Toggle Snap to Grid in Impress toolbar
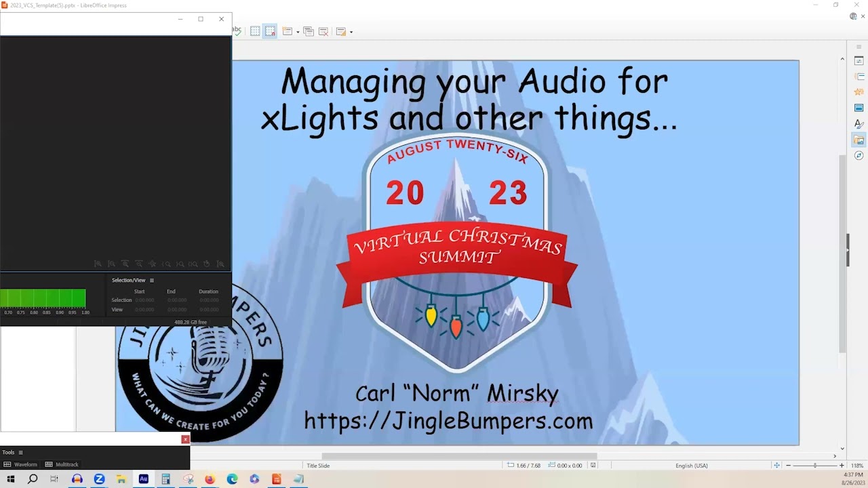 (x=270, y=31)
